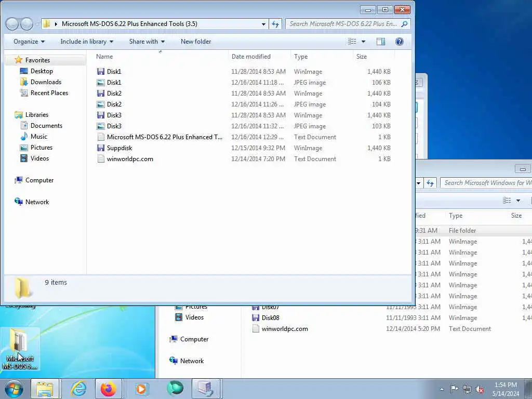The height and width of the screenshot is (399, 532).
Task: Click the address bar path text
Action: [129, 24]
